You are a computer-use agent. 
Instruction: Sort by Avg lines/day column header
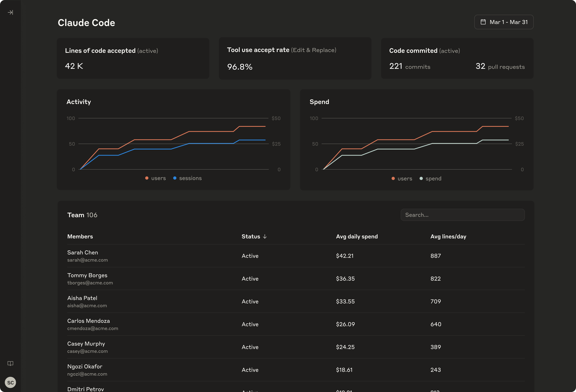point(448,236)
